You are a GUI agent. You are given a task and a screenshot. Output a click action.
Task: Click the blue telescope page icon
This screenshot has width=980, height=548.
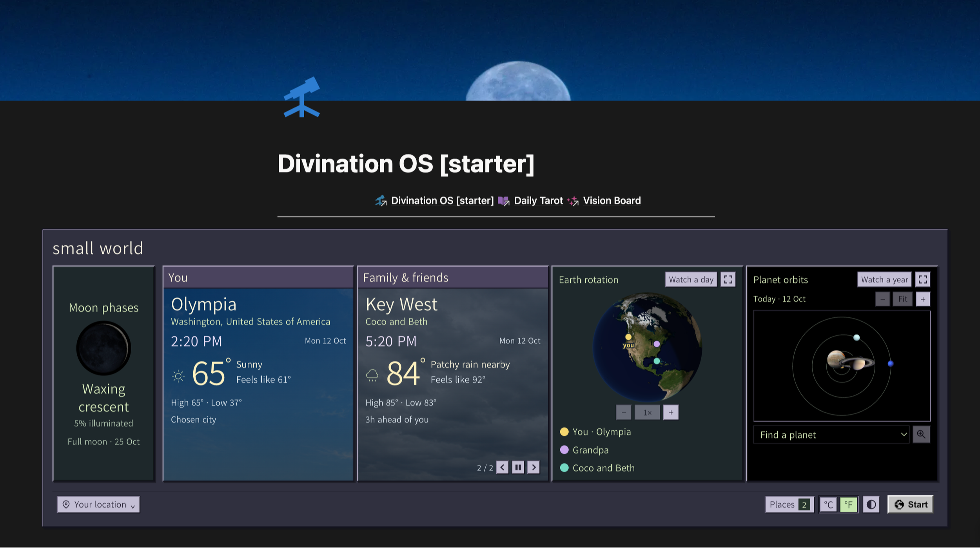[x=301, y=97]
